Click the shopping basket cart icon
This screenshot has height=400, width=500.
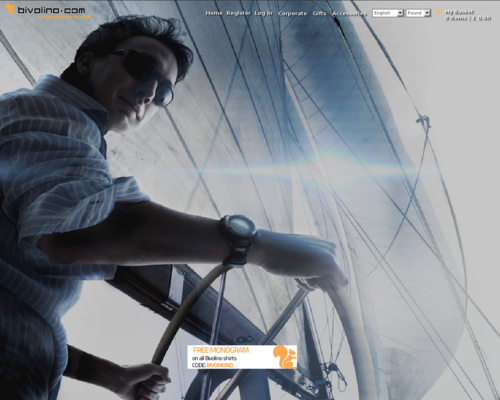(x=439, y=12)
